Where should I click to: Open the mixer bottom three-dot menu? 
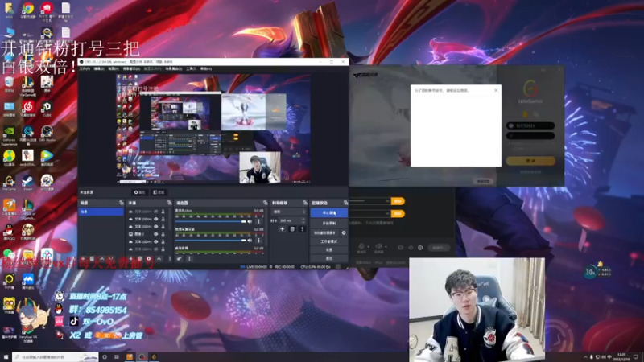(189, 258)
